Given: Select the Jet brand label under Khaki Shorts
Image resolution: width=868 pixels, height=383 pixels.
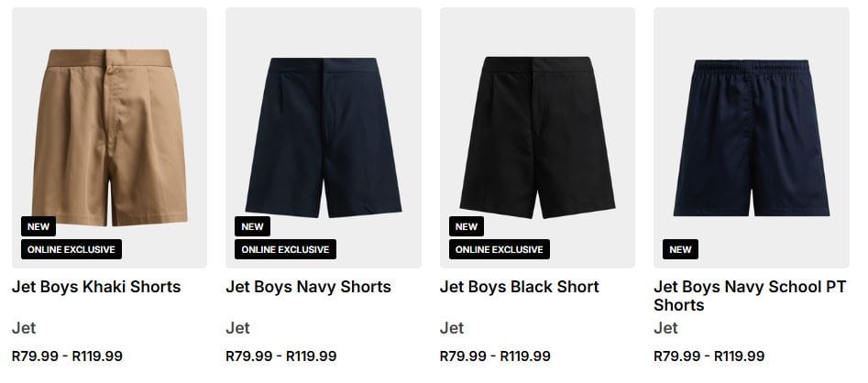Looking at the screenshot, I should pos(24,328).
